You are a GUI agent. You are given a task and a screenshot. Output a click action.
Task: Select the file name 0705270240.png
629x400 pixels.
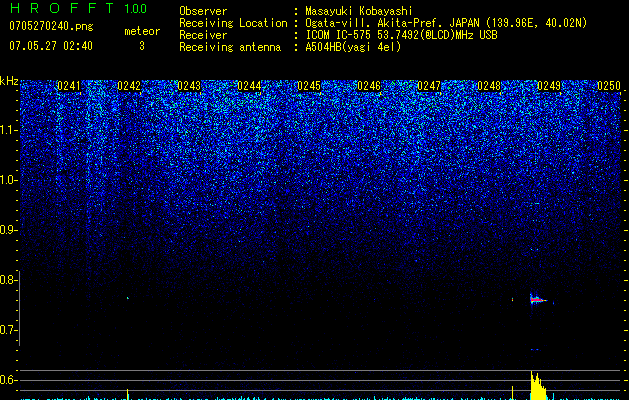(51, 26)
